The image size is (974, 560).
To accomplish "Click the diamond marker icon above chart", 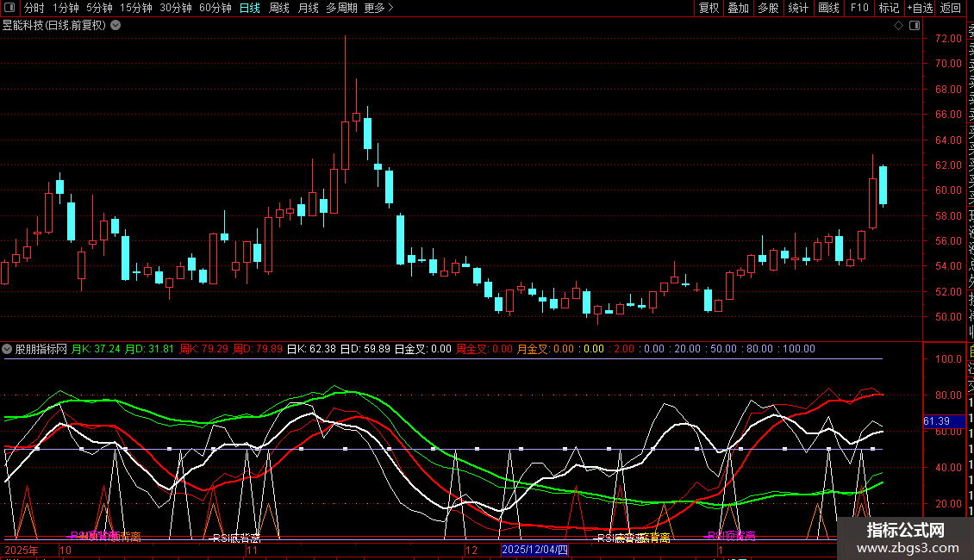I will click(x=898, y=26).
